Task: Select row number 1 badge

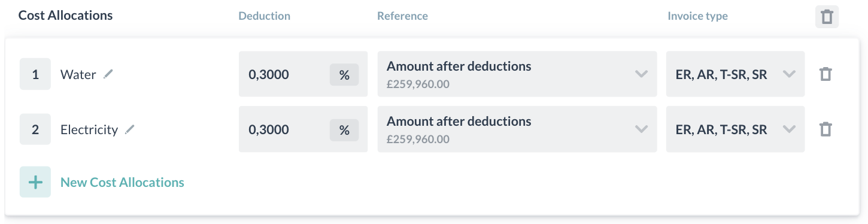Action: pyautogui.click(x=35, y=74)
